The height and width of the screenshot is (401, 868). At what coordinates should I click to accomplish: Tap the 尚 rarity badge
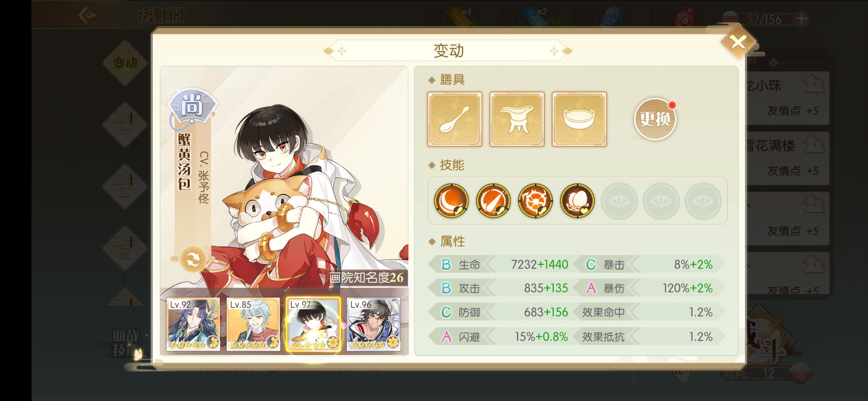[193, 106]
